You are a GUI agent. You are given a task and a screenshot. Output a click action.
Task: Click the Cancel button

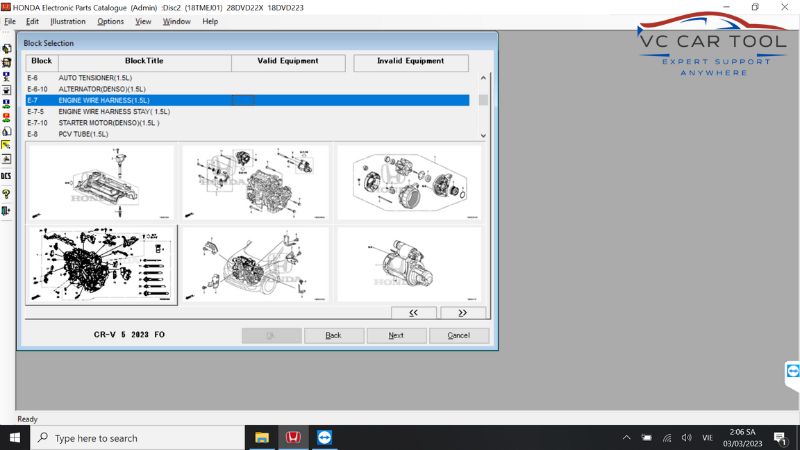(458, 335)
